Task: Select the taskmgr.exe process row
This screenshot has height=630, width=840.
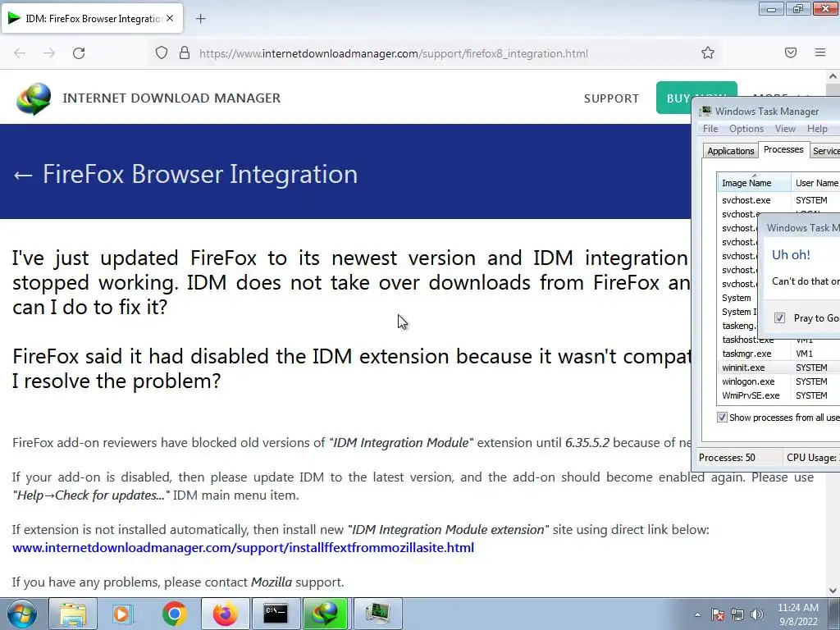Action: [779, 354]
